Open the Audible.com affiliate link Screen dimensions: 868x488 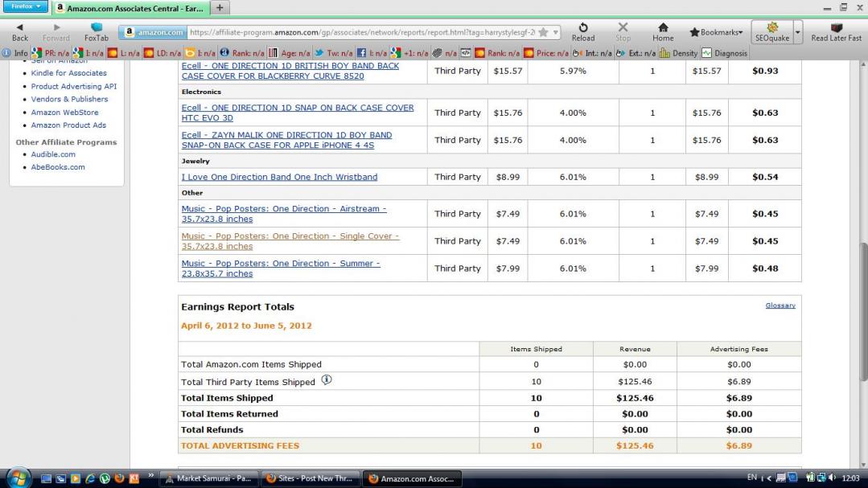click(53, 154)
